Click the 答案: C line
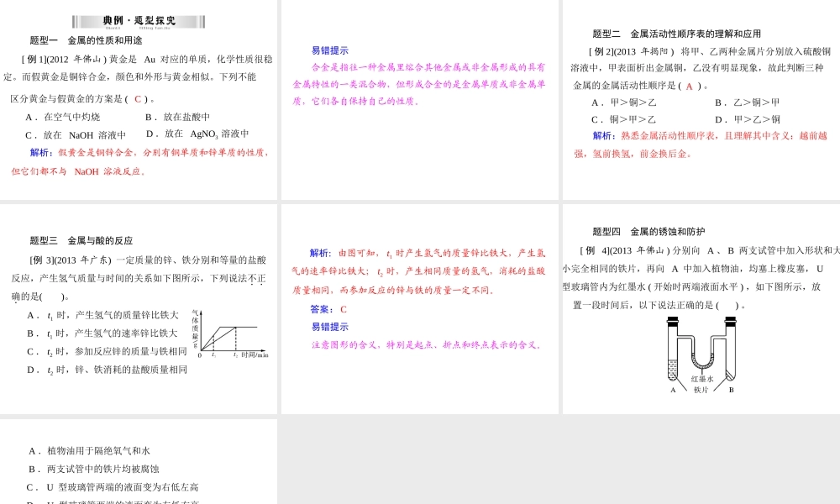The height and width of the screenshot is (504, 840). coord(328,310)
